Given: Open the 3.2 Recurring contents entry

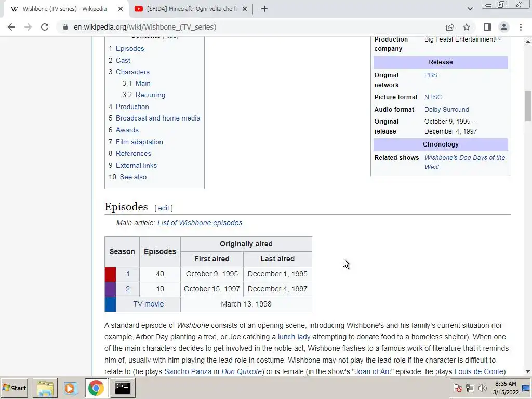Looking at the screenshot, I should pyautogui.click(x=150, y=95).
